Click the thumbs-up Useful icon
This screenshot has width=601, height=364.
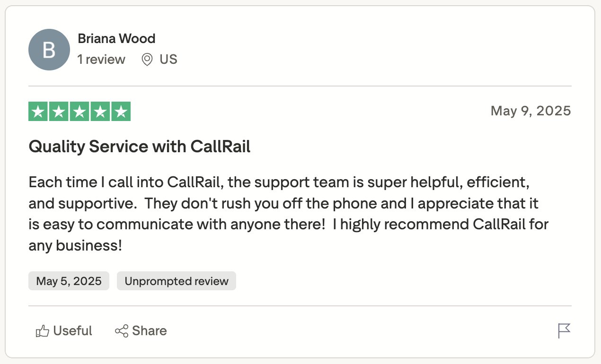point(43,330)
